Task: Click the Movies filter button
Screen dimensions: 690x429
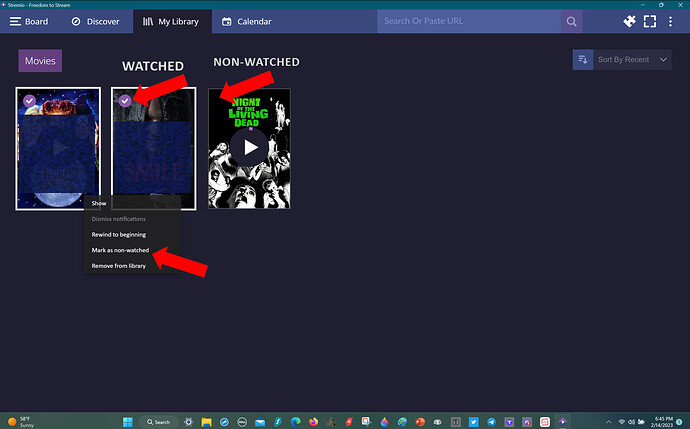Action: 40,61
